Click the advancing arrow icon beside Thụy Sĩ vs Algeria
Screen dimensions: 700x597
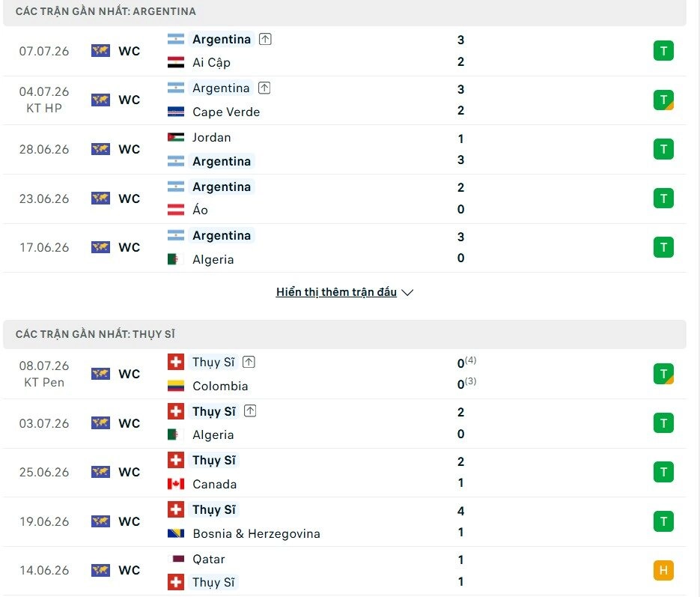(x=250, y=411)
